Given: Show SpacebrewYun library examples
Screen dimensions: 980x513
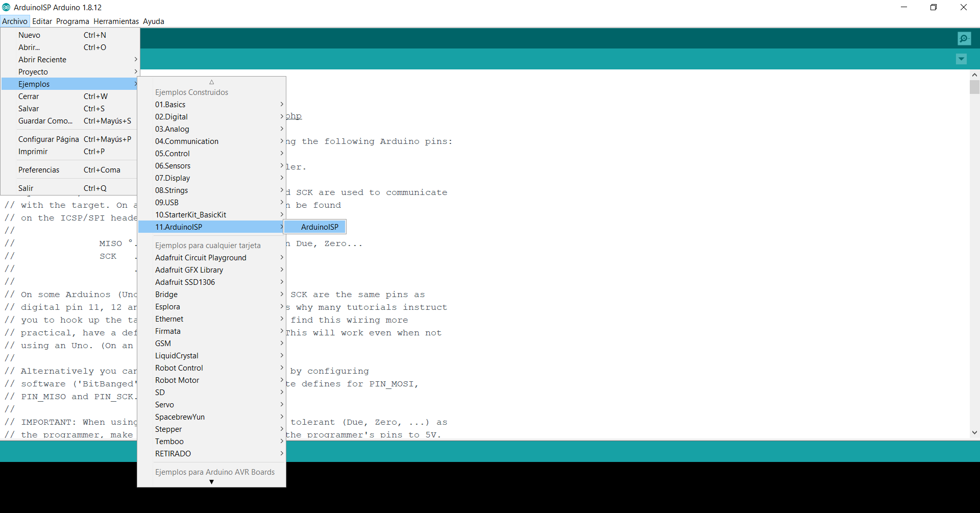Looking at the screenshot, I should [211, 417].
